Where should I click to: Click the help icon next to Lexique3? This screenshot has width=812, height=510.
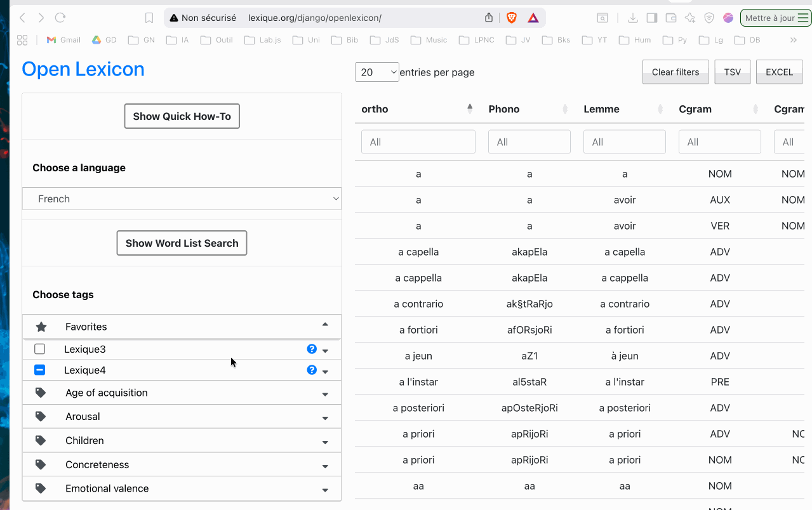tap(312, 349)
